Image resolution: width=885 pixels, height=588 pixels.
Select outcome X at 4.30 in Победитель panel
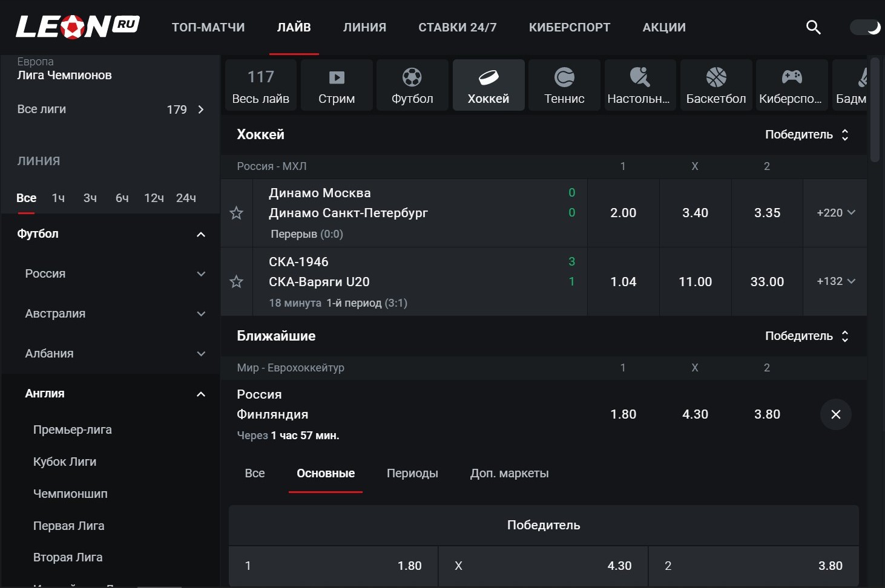point(543,566)
